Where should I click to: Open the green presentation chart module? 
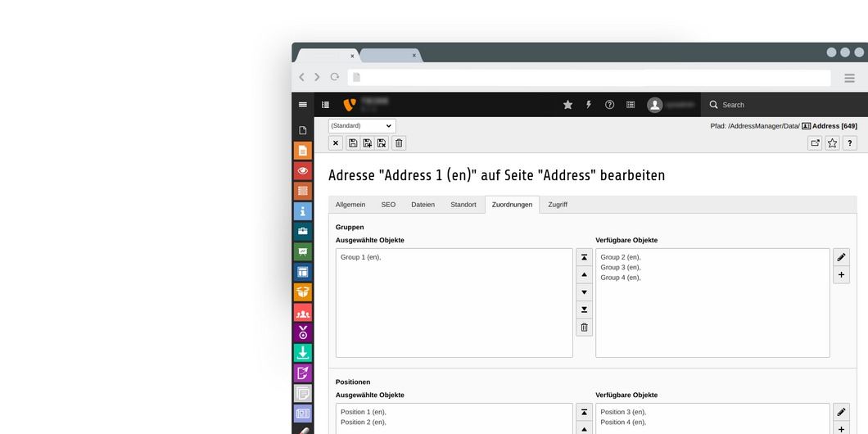(x=303, y=251)
